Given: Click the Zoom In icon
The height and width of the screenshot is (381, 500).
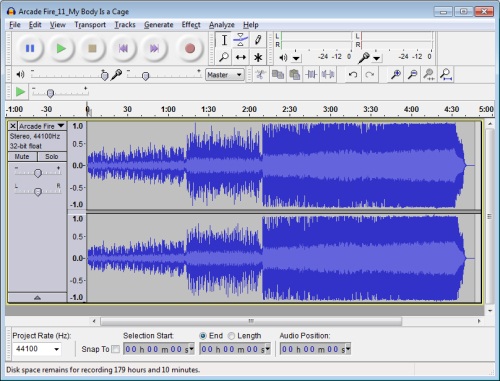Looking at the screenshot, I should pos(396,74).
